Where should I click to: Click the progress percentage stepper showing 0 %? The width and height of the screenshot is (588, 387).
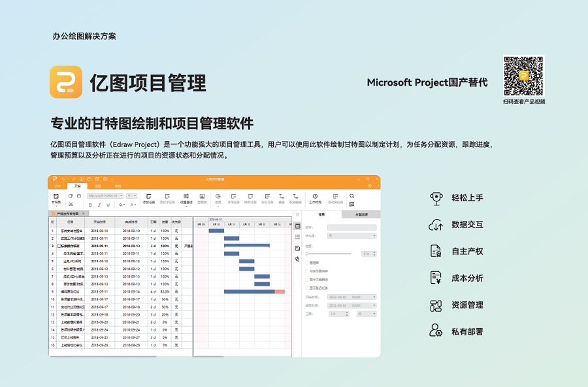(x=369, y=254)
